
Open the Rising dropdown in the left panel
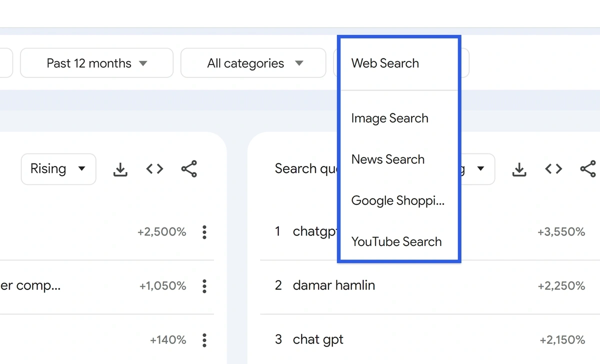coord(58,169)
